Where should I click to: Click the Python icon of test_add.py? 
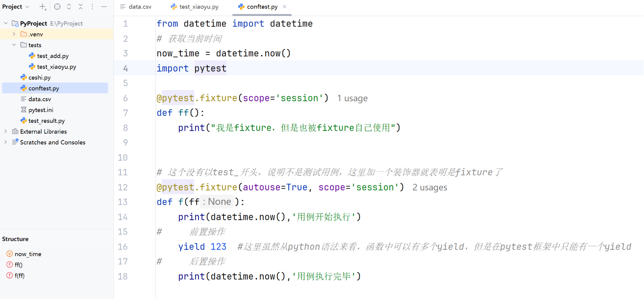(x=32, y=56)
